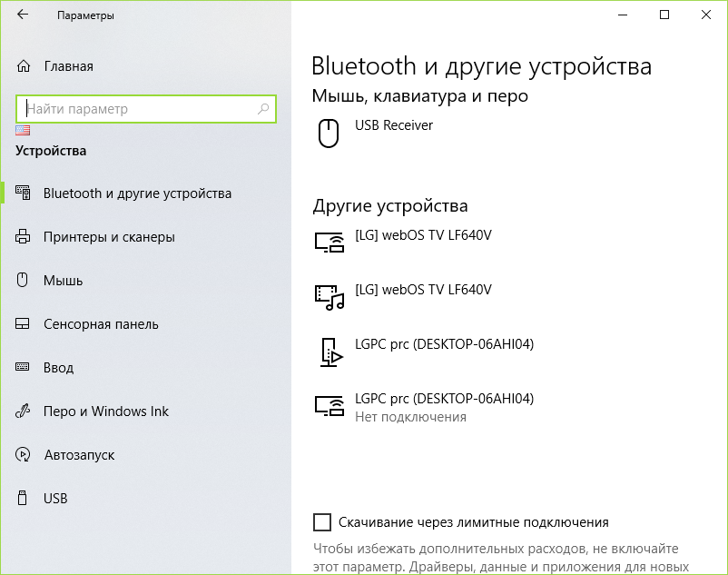Click display icon of disconnected LGPC prc
This screenshot has width=728, height=575.
(330, 406)
